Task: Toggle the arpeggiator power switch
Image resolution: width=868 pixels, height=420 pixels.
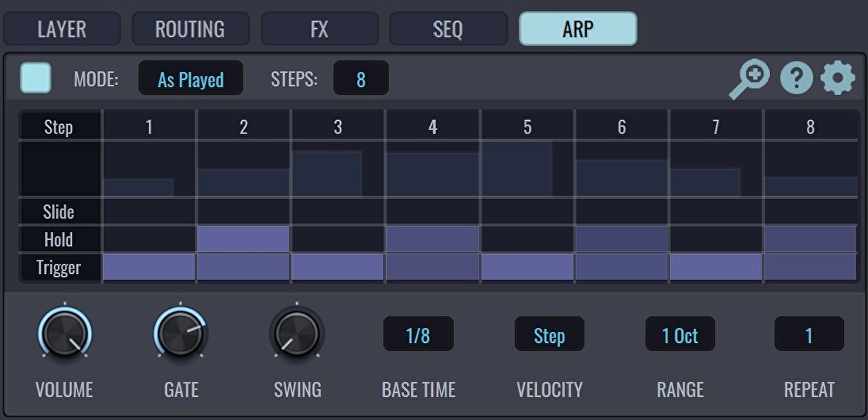Action: coord(36,78)
